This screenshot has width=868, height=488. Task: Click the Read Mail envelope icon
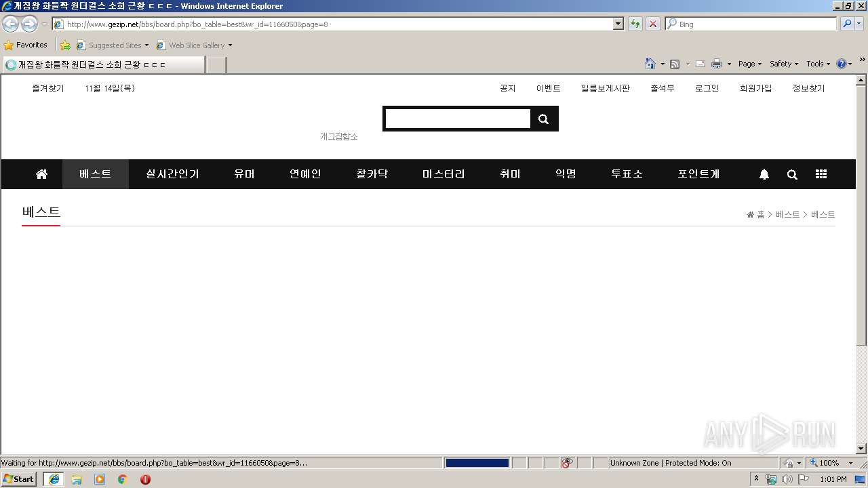(701, 64)
